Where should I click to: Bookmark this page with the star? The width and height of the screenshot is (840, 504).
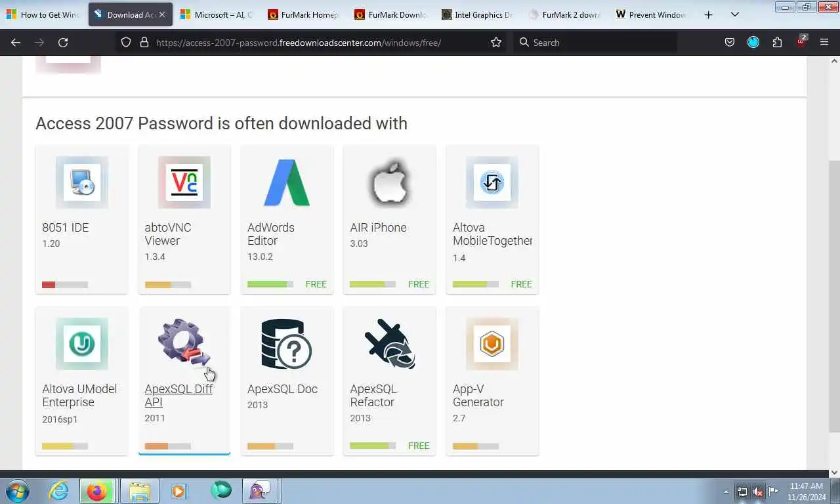click(496, 42)
